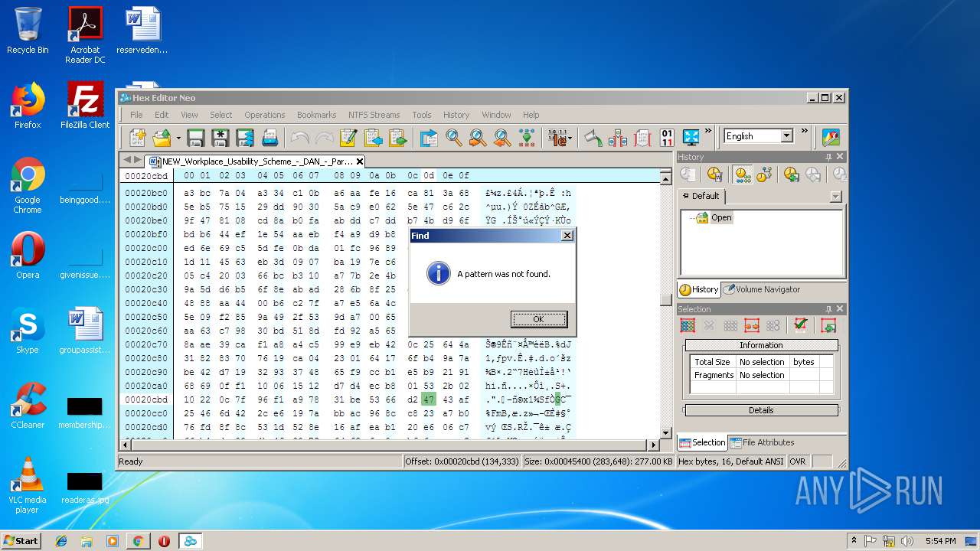Switch to the File Attributes tab
The width and height of the screenshot is (980, 551).
tap(762, 442)
